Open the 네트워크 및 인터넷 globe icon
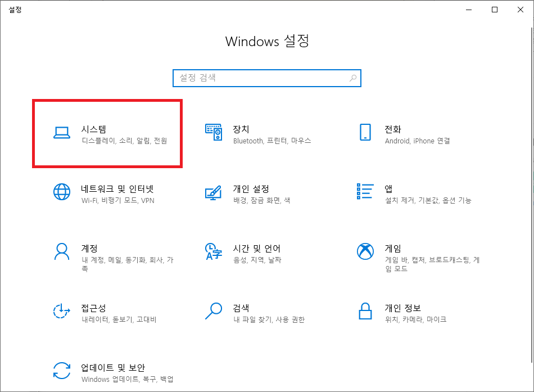Viewport: 534px width, 392px height. (x=62, y=192)
